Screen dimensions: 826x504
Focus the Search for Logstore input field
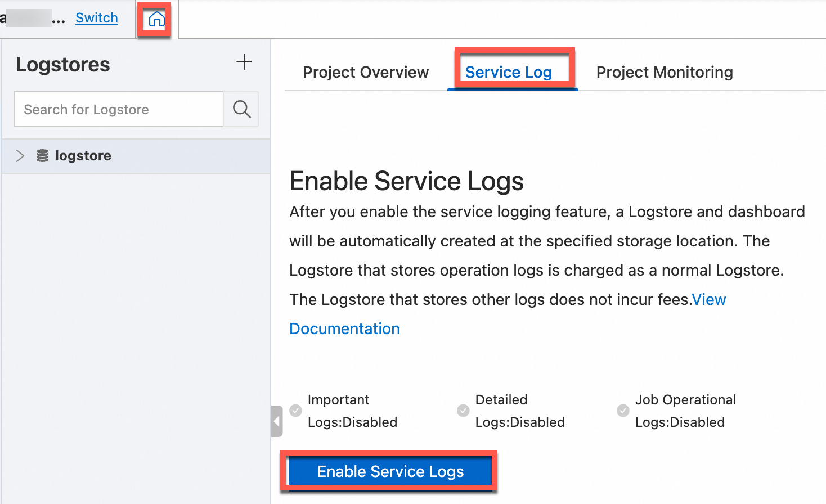(x=119, y=110)
